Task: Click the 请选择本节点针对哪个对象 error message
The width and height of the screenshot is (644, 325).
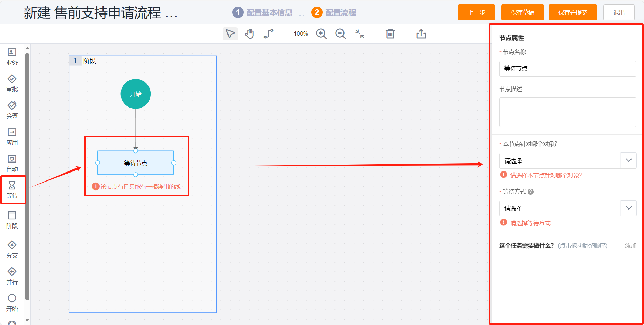Action: coord(546,175)
